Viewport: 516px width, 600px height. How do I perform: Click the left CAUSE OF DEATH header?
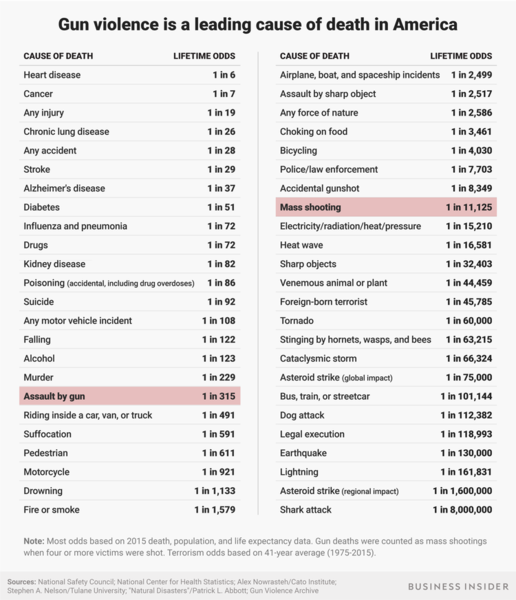(x=58, y=56)
